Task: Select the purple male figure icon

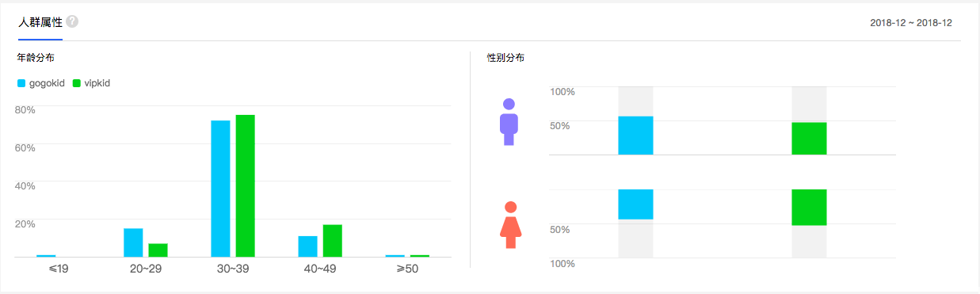Action: (509, 122)
